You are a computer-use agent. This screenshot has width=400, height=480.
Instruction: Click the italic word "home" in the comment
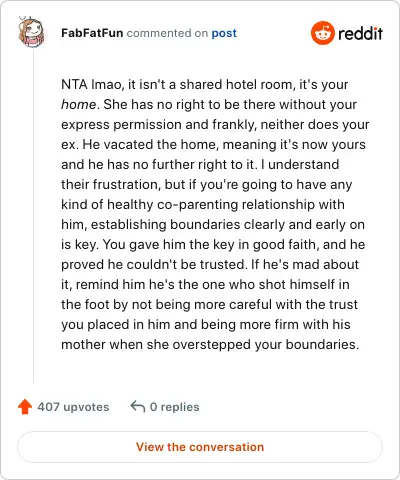point(79,105)
